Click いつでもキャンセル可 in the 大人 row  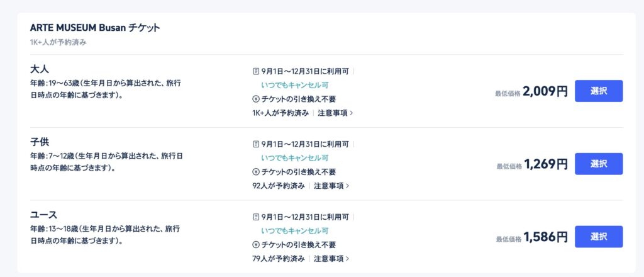[295, 85]
